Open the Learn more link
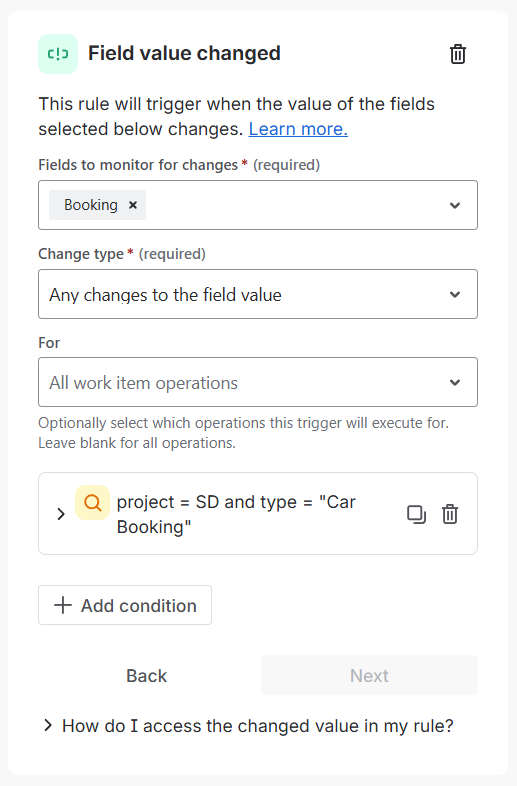This screenshot has height=786, width=517. tap(298, 129)
